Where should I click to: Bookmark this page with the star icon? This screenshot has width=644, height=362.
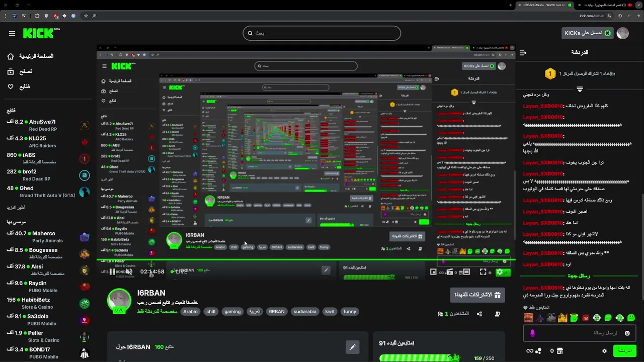coord(86,16)
